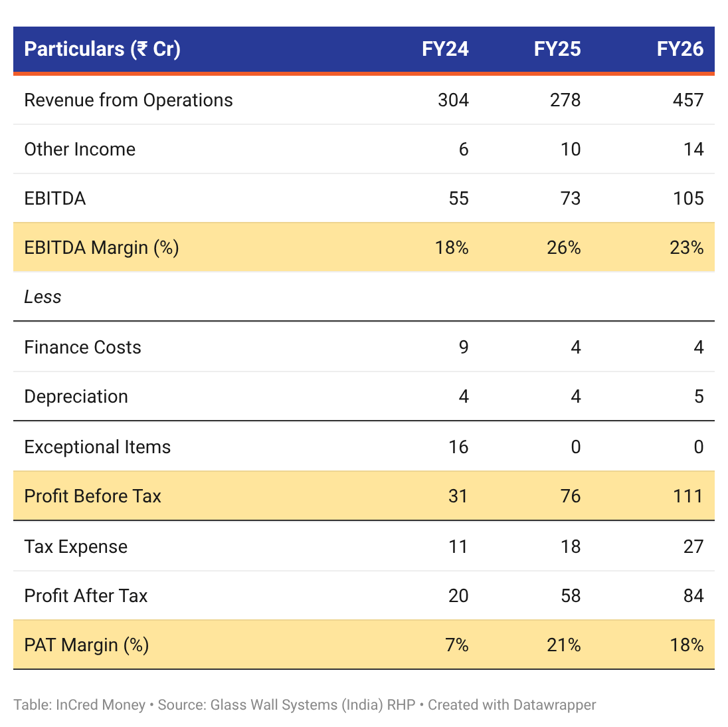This screenshot has width=728, height=727.
Task: Select the FY24 column header
Action: point(445,49)
